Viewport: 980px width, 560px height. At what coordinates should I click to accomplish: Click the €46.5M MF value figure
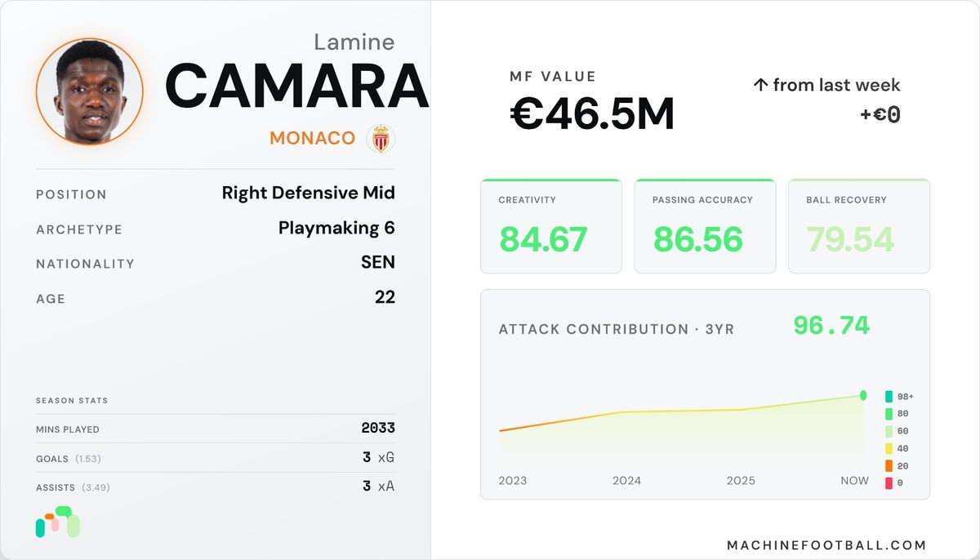tap(592, 114)
